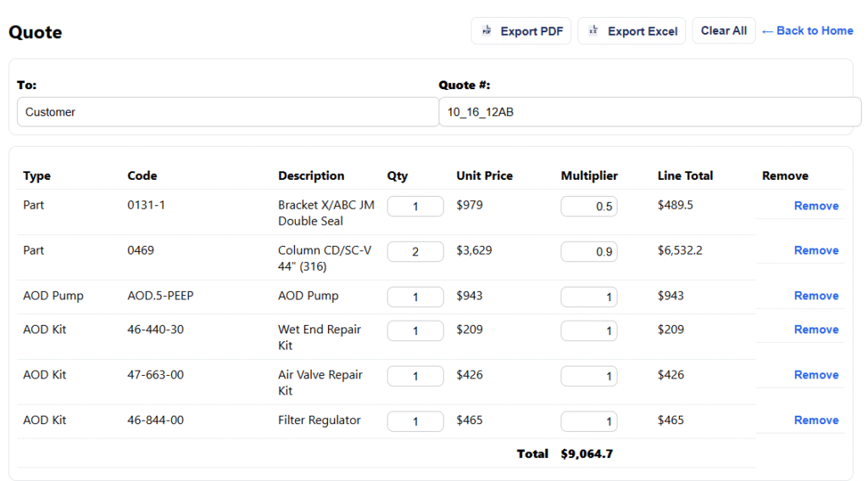
Task: Select multiplier field for Filter Regulator
Action: pyautogui.click(x=589, y=422)
